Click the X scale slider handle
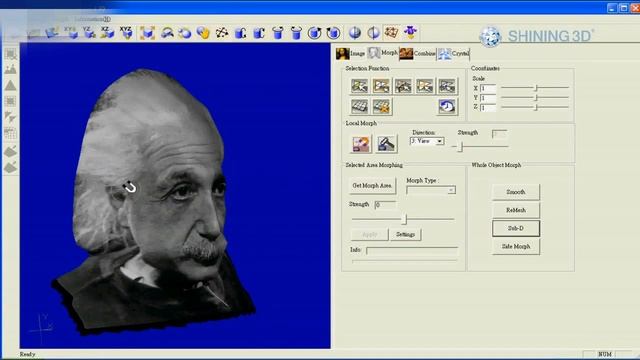 click(x=536, y=88)
